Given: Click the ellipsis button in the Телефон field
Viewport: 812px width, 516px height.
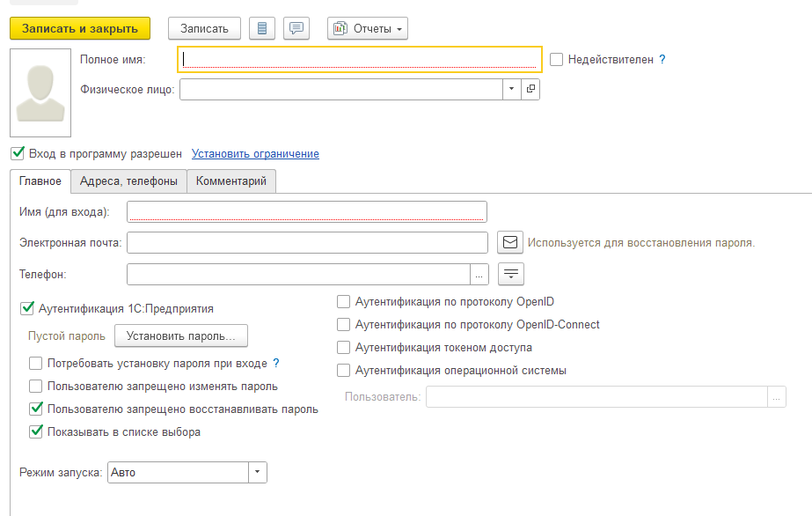Looking at the screenshot, I should pos(479,275).
